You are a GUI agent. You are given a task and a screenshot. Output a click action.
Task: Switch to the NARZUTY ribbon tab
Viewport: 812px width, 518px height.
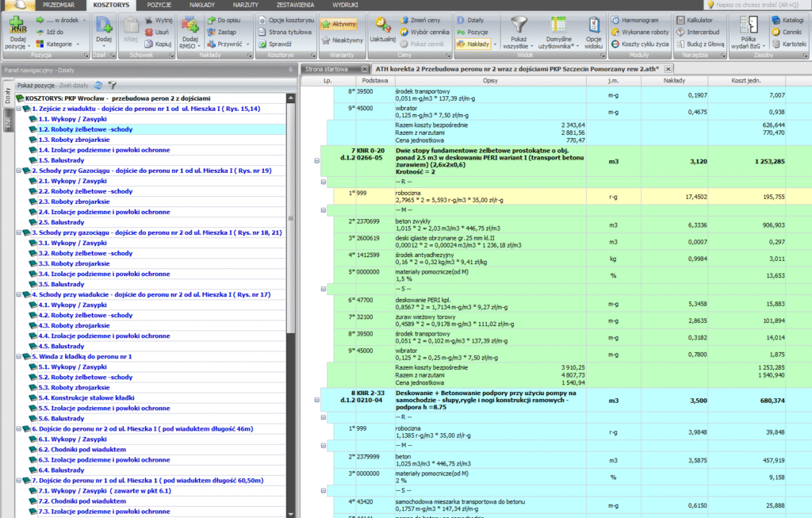click(246, 5)
